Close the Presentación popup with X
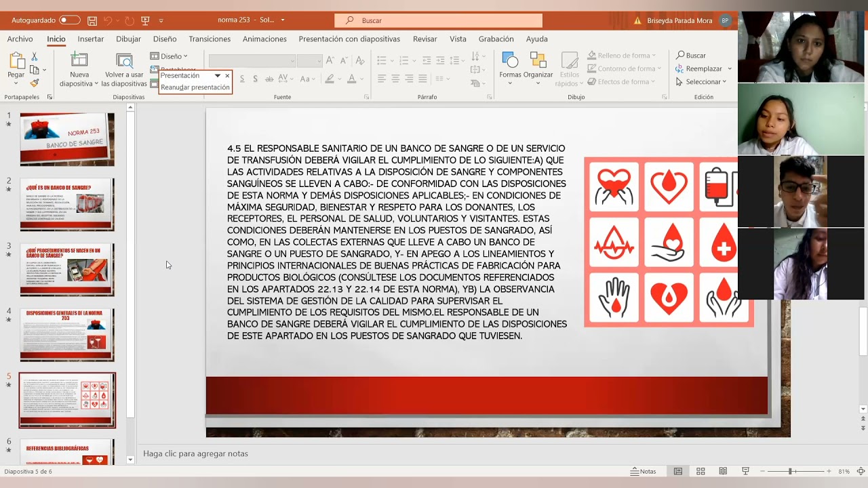This screenshot has height=488, width=868. click(x=227, y=76)
